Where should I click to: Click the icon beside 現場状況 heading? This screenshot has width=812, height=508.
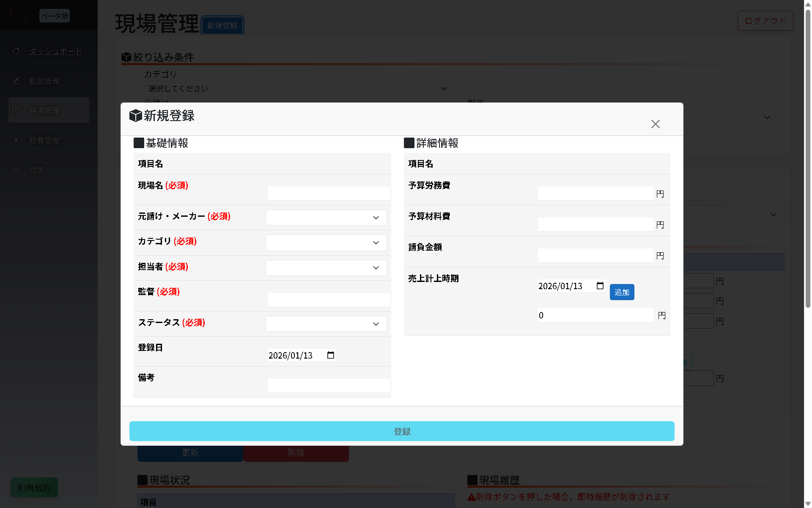(x=142, y=480)
